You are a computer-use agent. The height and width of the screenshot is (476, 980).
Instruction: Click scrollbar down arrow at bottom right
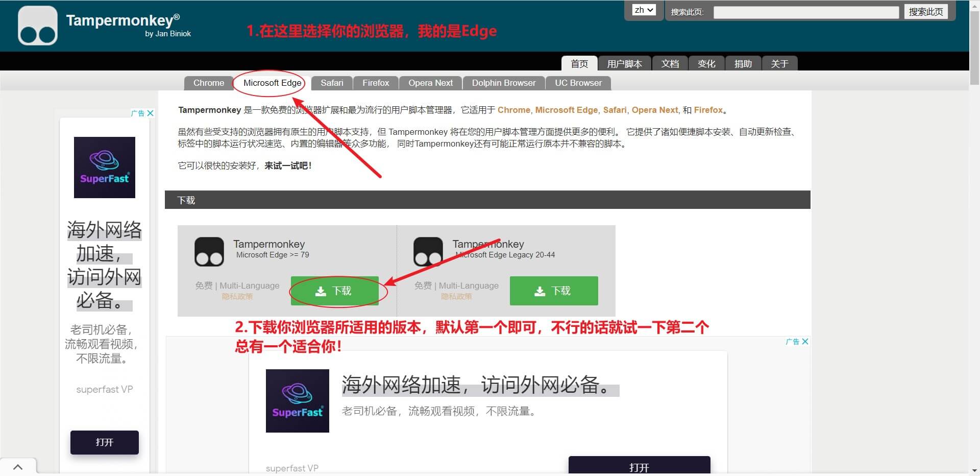974,471
